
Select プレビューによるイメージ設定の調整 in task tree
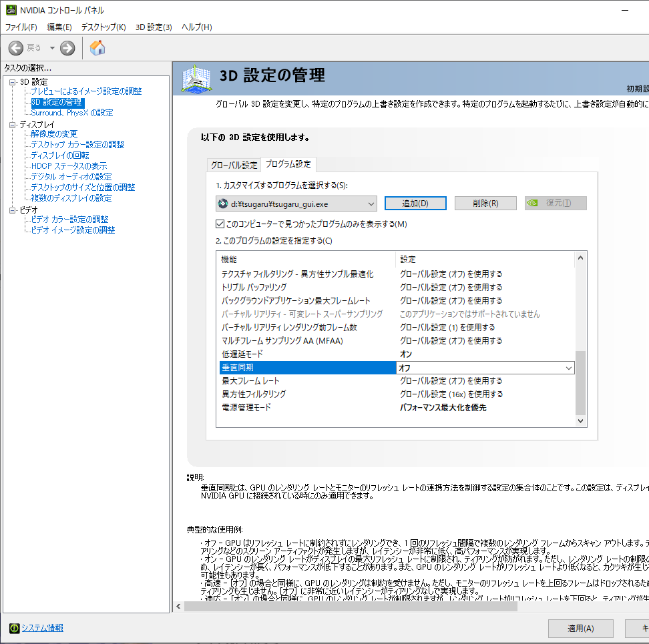click(x=86, y=91)
